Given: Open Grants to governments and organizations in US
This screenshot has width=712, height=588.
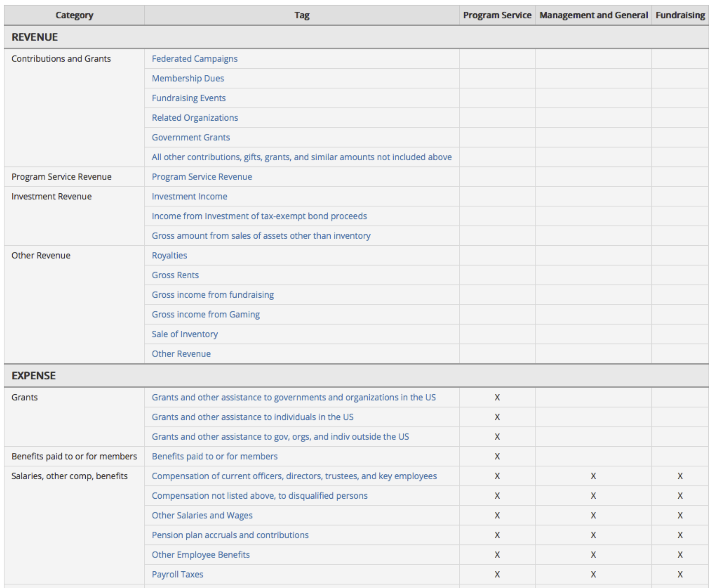Looking at the screenshot, I should (294, 397).
